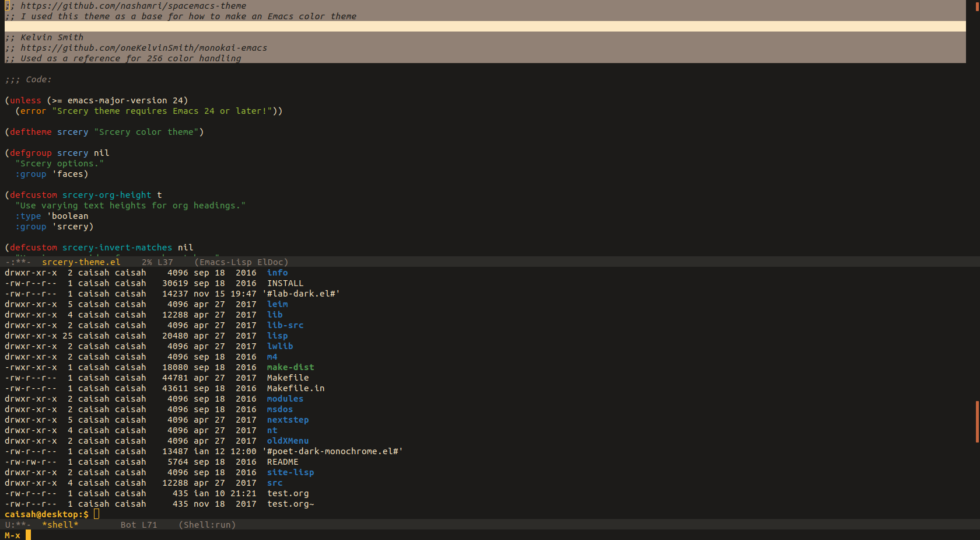
Task: Open the lib directory entry
Action: tap(275, 315)
